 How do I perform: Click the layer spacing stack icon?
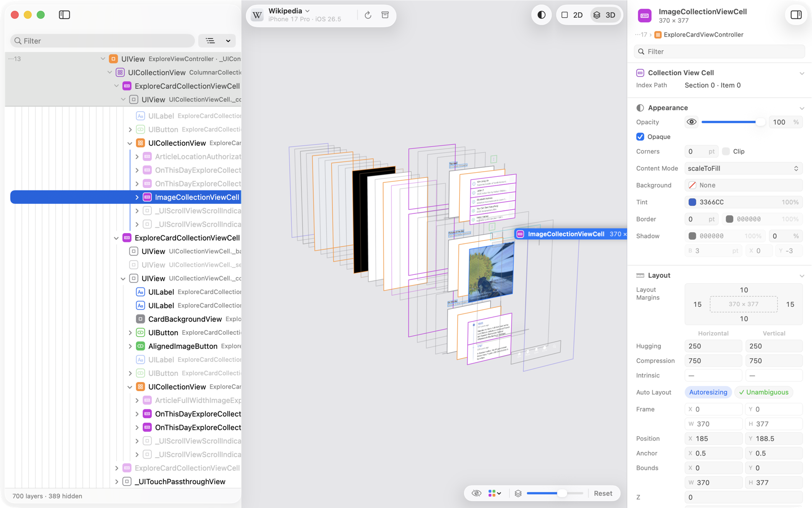pyautogui.click(x=518, y=493)
